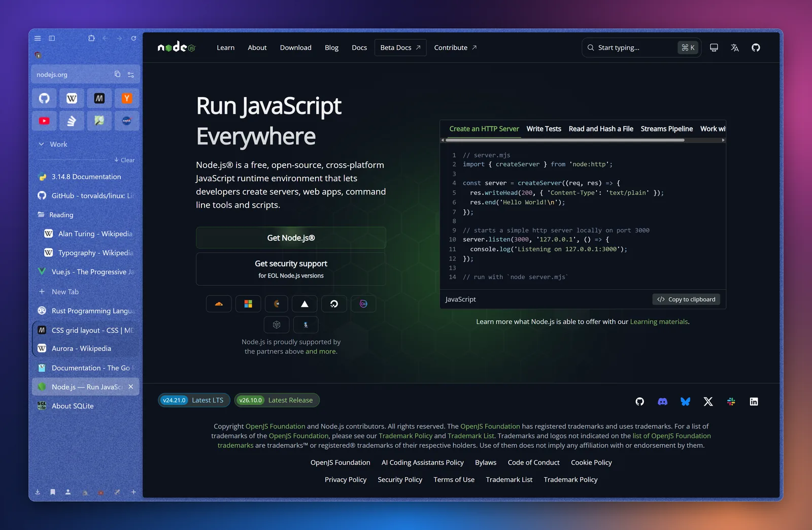Screen dimensions: 812x530
Task: Open site controls icon in address bar
Action: (x=131, y=74)
